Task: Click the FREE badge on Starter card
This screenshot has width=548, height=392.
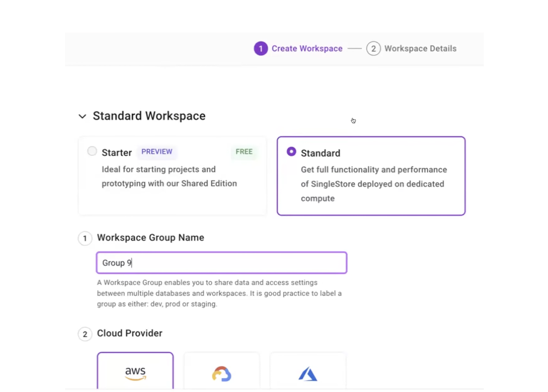Action: click(x=244, y=152)
